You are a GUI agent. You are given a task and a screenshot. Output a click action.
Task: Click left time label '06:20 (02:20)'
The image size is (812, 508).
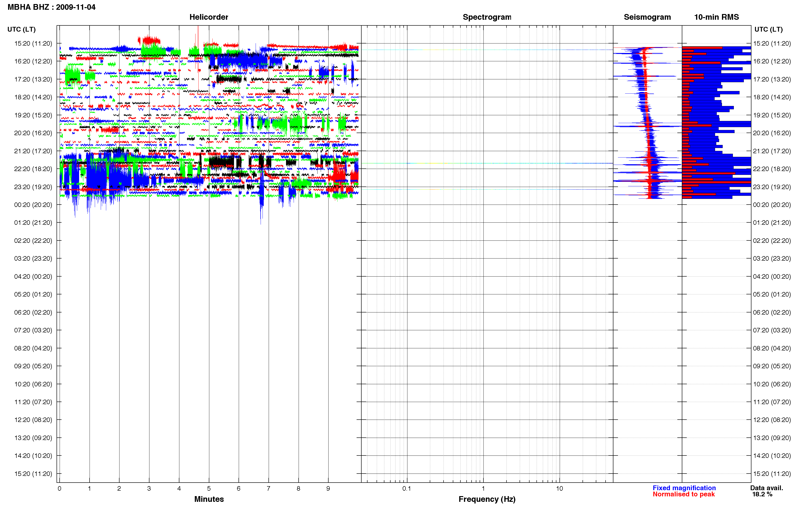(x=33, y=312)
